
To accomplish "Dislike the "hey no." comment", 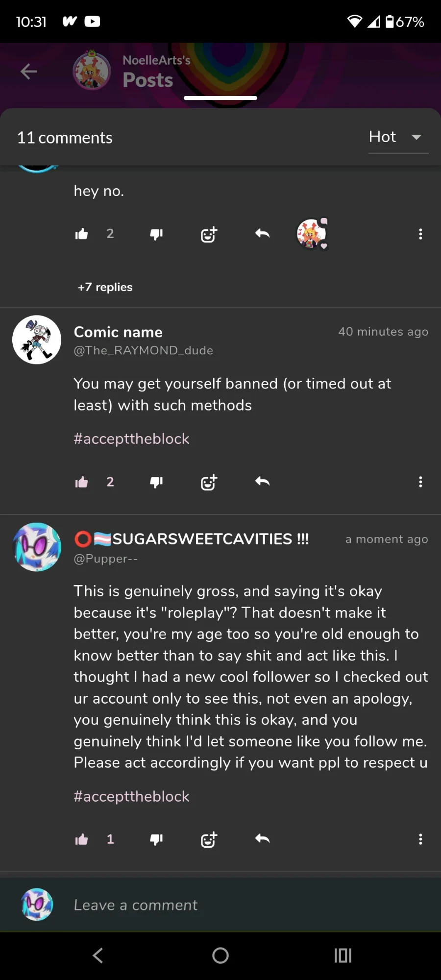I will (156, 234).
